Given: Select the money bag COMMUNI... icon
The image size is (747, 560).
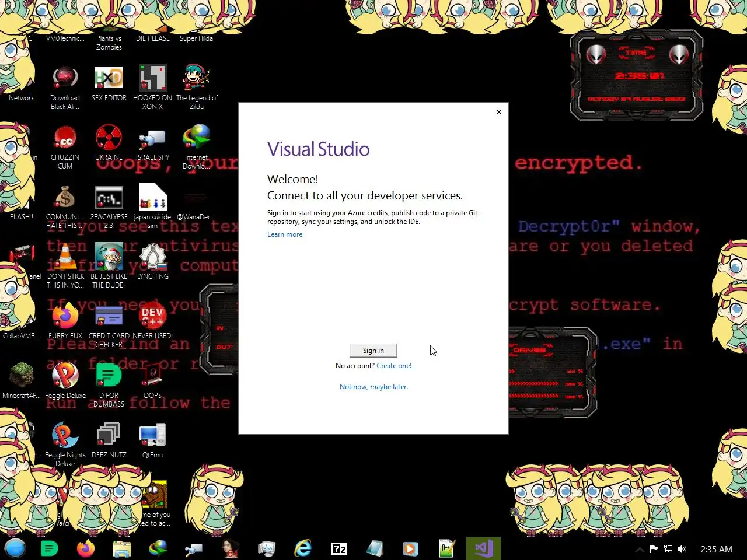Looking at the screenshot, I should point(65,206).
